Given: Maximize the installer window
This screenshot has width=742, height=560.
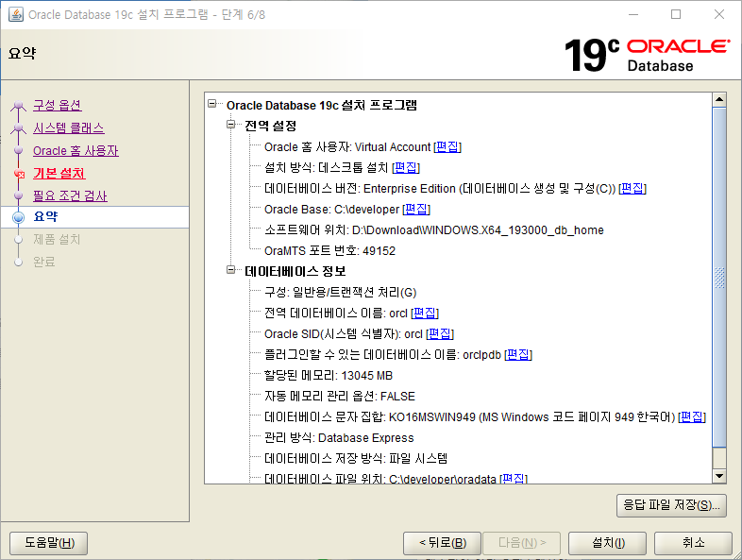Looking at the screenshot, I should [x=676, y=15].
